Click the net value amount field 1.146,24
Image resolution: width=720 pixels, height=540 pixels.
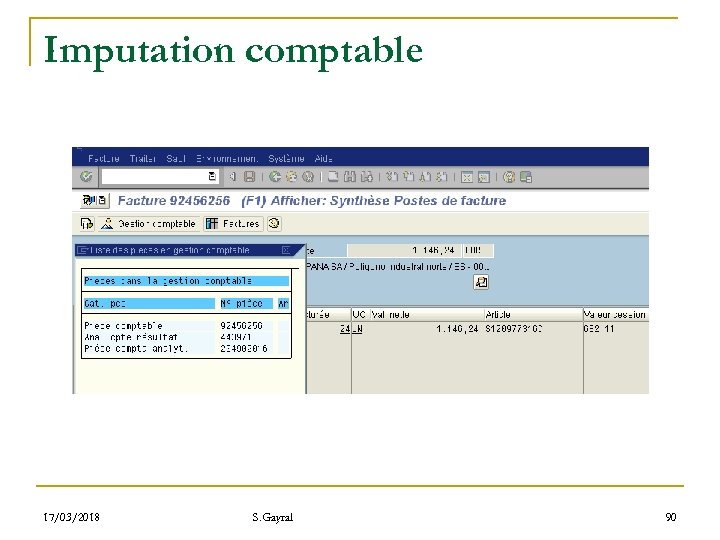403,250
